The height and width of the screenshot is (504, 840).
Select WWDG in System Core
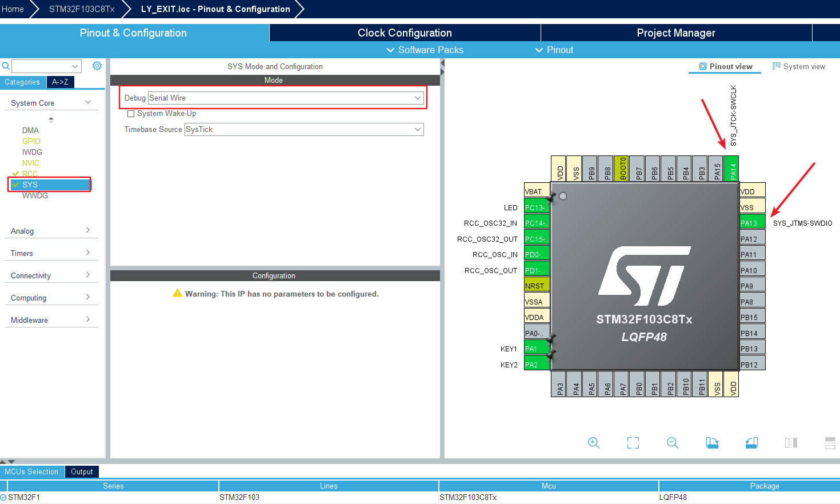[x=35, y=195]
